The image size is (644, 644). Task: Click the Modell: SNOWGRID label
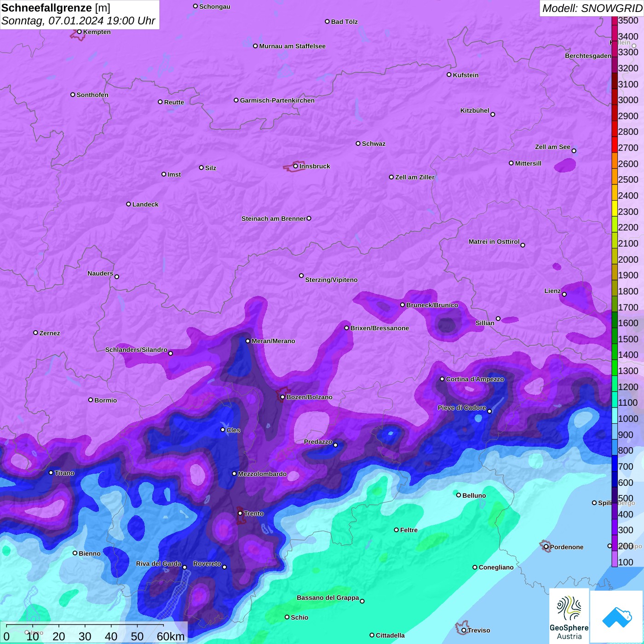point(592,8)
